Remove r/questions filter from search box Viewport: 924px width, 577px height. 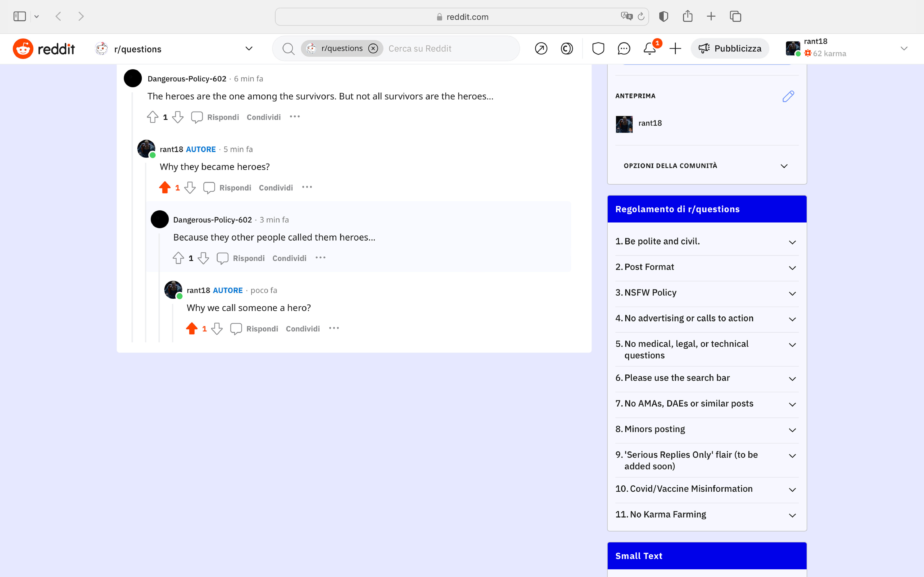point(373,49)
